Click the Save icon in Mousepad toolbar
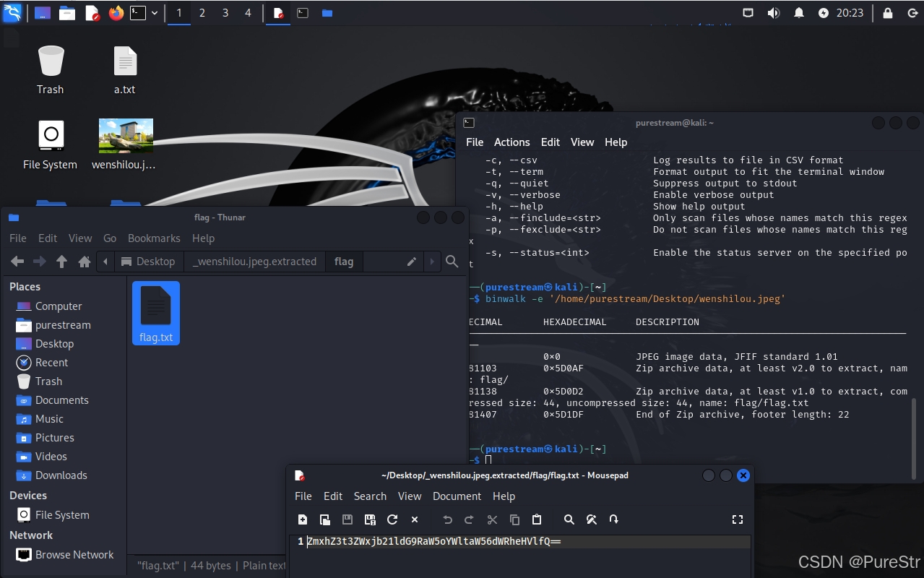Viewport: 924px width, 578px height. pyautogui.click(x=347, y=519)
